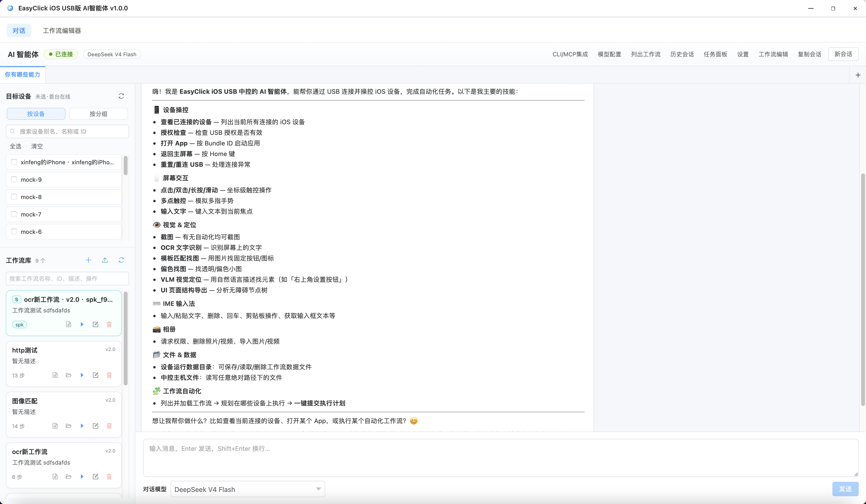Run the http测试 workflow
The image size is (866, 504).
pyautogui.click(x=82, y=375)
